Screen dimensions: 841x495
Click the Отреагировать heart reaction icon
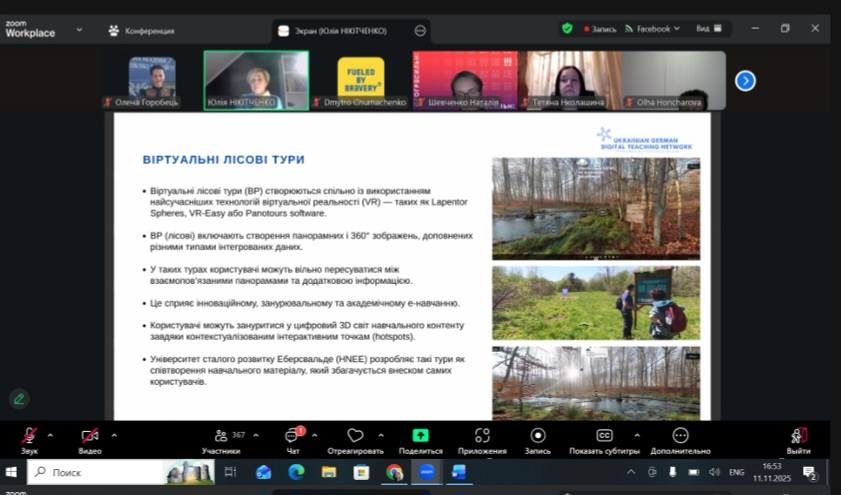[355, 436]
